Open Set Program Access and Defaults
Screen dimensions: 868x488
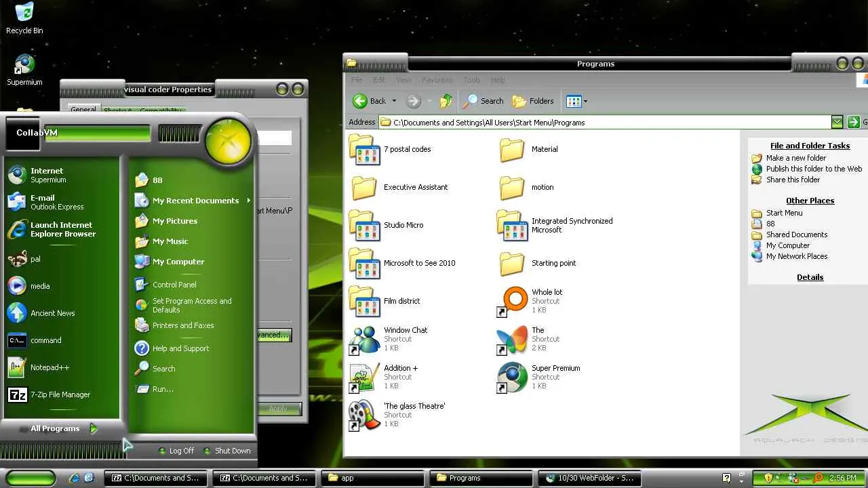pos(192,305)
